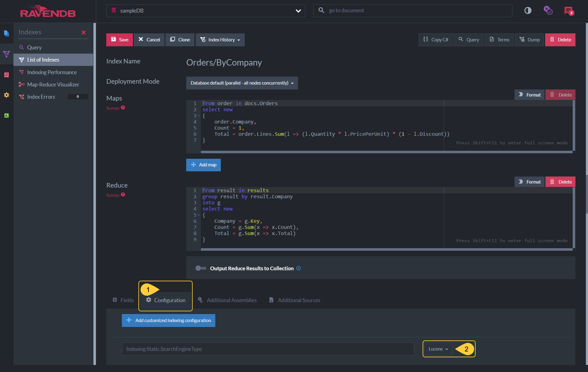Image resolution: width=588 pixels, height=372 pixels.
Task: Open the notifications icon
Action: point(569,11)
